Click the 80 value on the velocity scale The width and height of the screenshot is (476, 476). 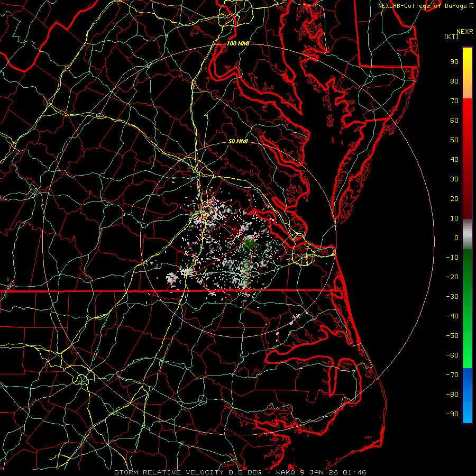point(454,81)
